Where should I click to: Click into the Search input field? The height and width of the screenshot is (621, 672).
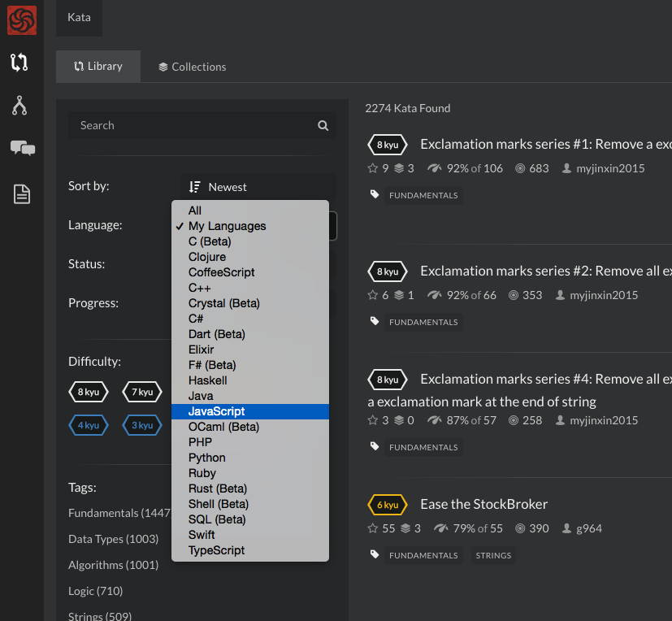pos(191,126)
